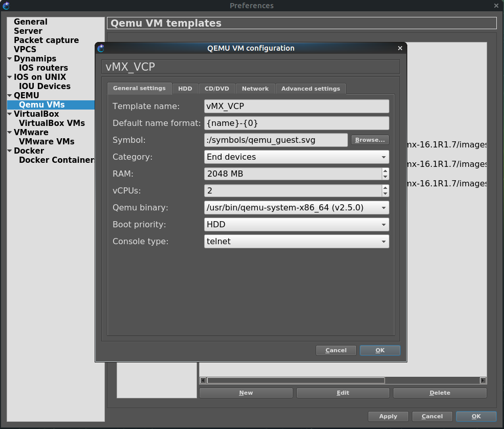Click the QEMU VM configuration dialog icon
504x429 pixels.
[101, 48]
